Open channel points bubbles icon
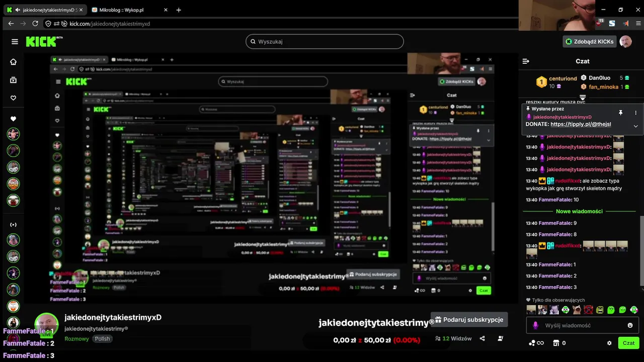Viewport: 644px width, 362px height. click(x=532, y=343)
